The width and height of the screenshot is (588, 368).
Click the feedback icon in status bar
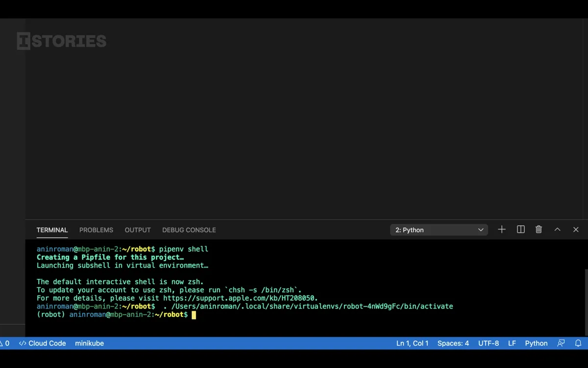(x=561, y=343)
